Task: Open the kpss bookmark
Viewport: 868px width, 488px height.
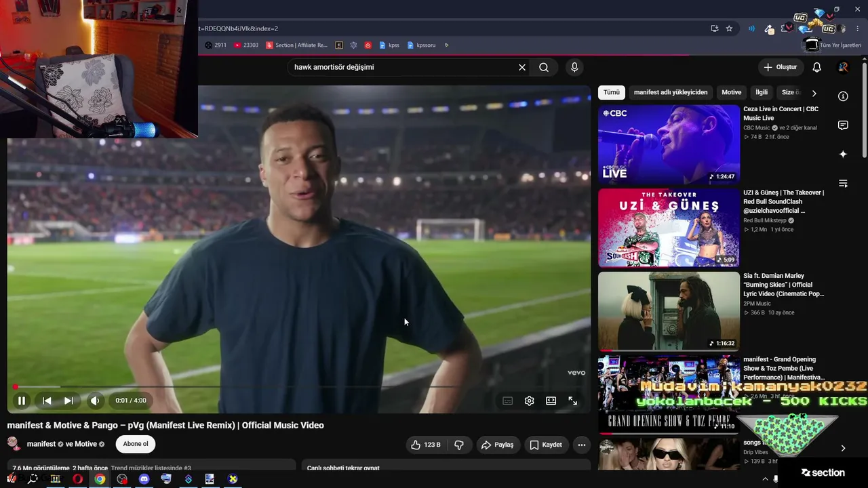Action: 389,45
